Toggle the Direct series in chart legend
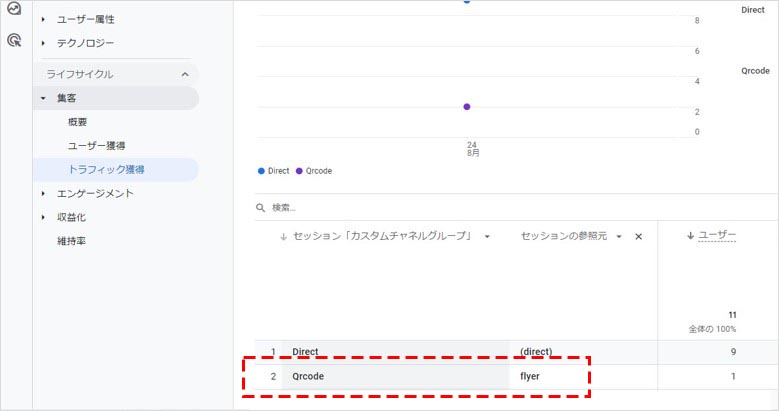The height and width of the screenshot is (411, 779). point(273,171)
